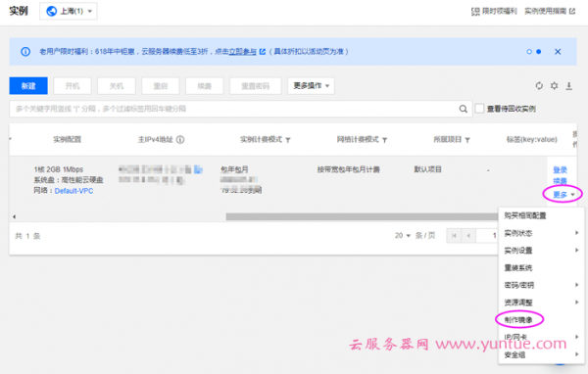Image resolution: width=588 pixels, height=374 pixels.
Task: Expand the 更多 dropdown in the instance row
Action: 563,195
